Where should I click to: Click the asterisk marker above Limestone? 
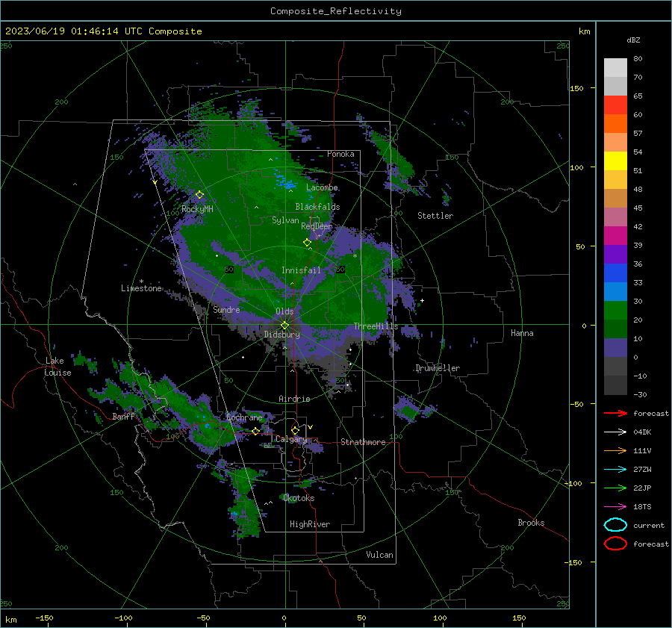coord(141,282)
